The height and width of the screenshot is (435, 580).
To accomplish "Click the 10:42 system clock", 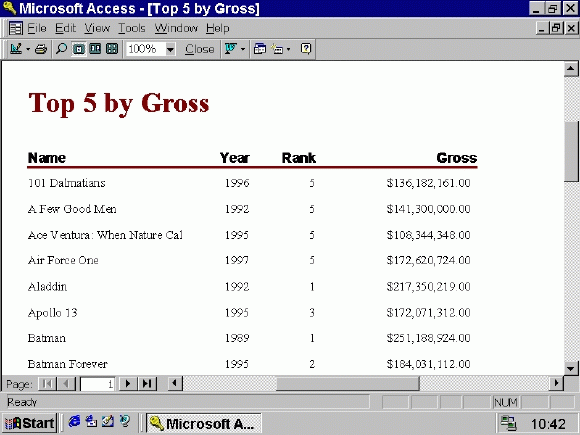I will 548,424.
